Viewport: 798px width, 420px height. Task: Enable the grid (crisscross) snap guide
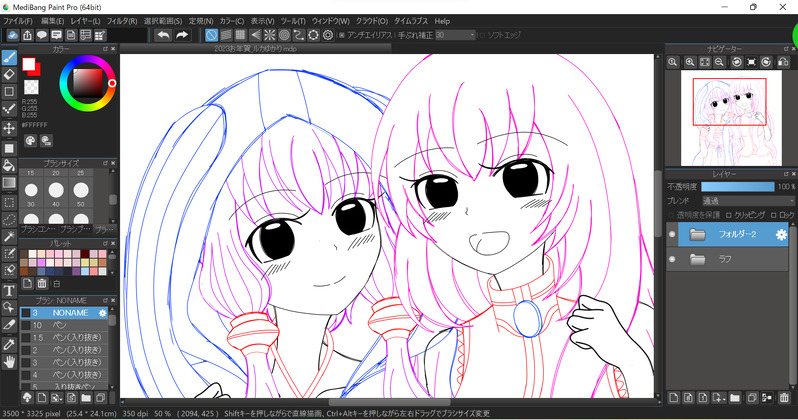240,35
